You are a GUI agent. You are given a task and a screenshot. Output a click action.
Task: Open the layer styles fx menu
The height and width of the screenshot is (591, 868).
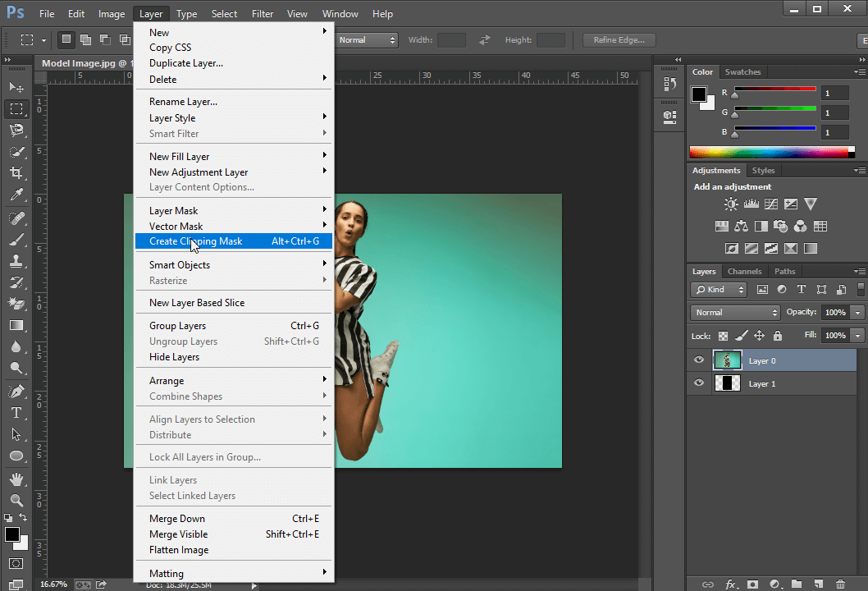[x=731, y=584]
